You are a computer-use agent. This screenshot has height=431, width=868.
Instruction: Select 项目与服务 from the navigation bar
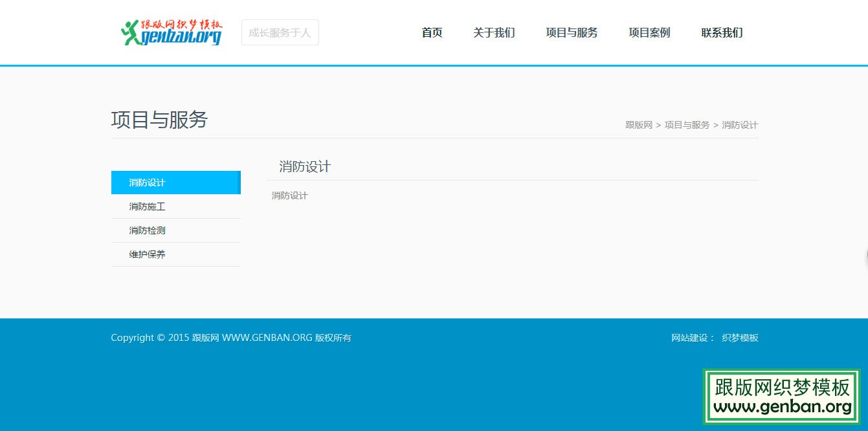(x=572, y=33)
